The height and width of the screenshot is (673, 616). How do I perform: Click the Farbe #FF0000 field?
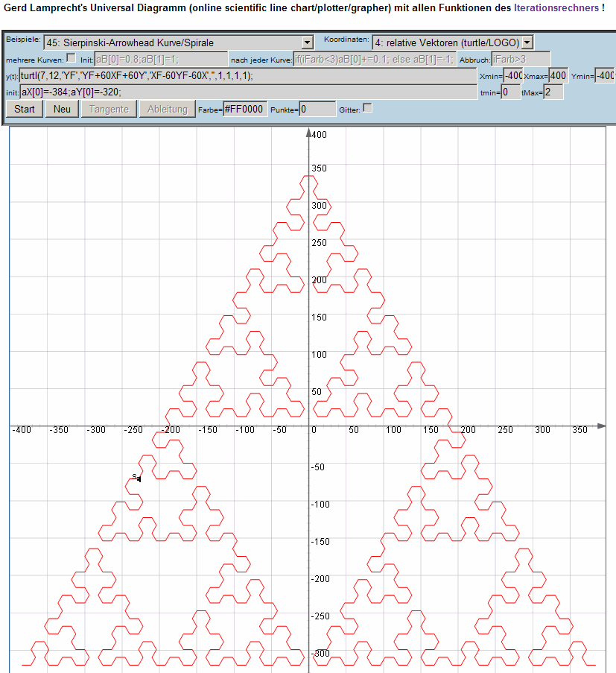[245, 109]
